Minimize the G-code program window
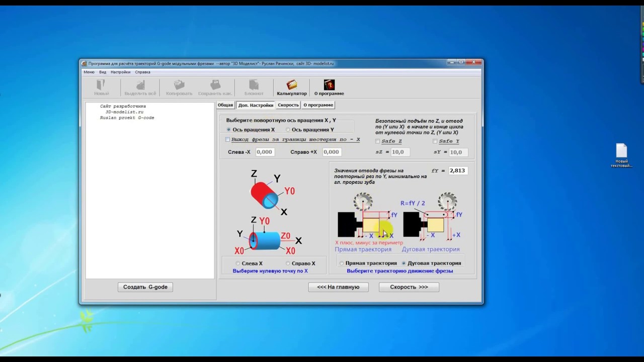The width and height of the screenshot is (644, 362). (451, 62)
